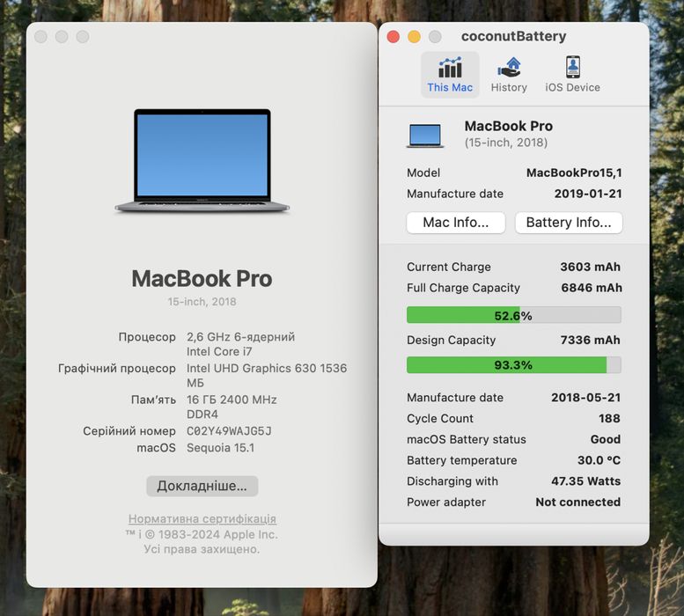684x616 pixels.
Task: Click the 2018-05-21 battery manufacture date
Action: 586,398
